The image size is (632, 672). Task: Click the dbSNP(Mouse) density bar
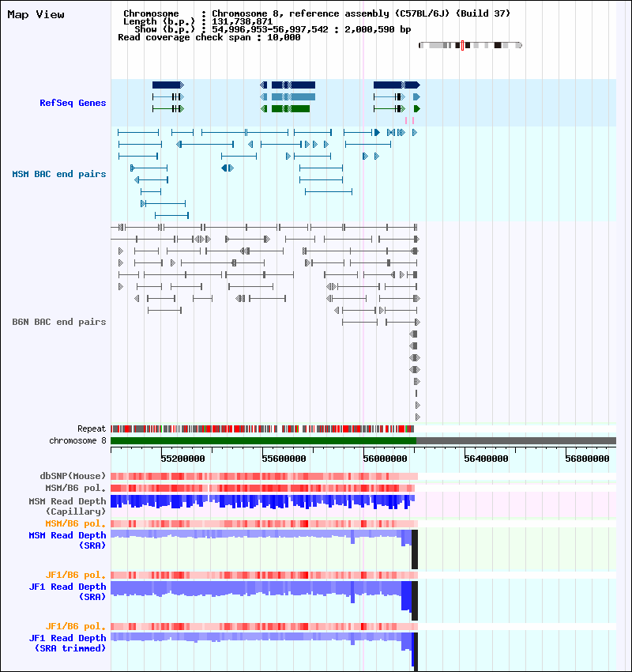[264, 476]
